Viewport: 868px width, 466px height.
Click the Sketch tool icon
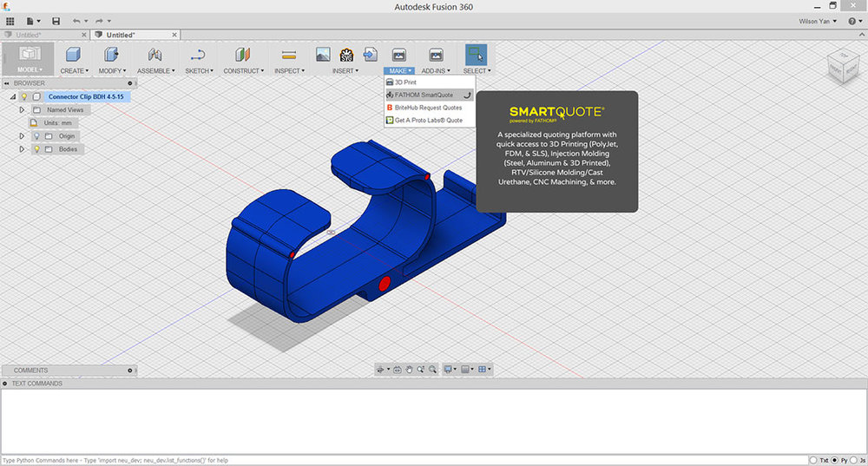pyautogui.click(x=198, y=55)
